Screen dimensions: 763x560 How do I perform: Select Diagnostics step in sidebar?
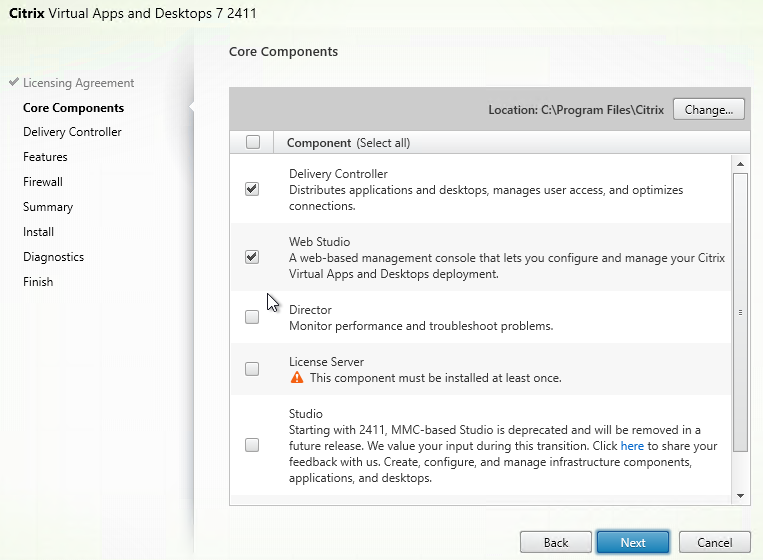pyautogui.click(x=54, y=257)
